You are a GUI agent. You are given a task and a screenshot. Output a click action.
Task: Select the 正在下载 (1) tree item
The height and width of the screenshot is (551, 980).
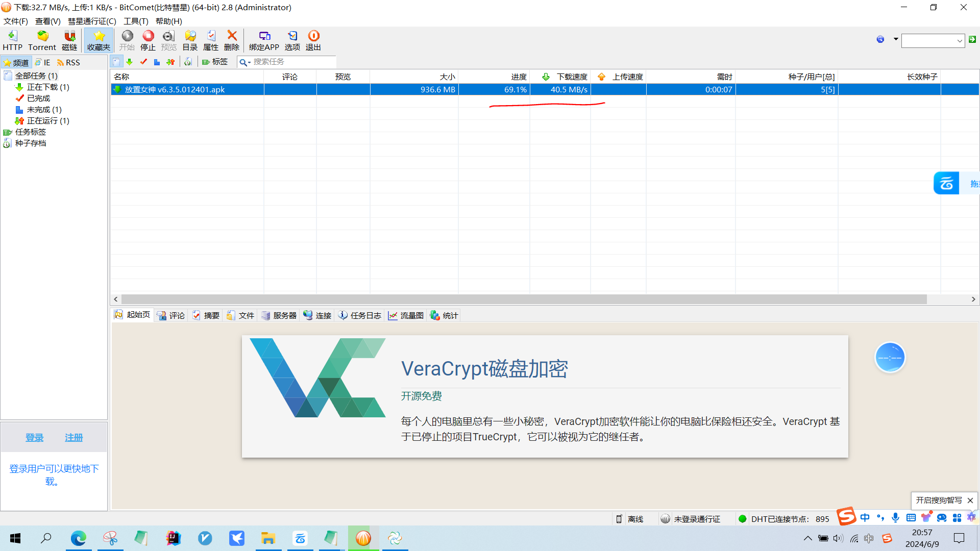(x=48, y=87)
